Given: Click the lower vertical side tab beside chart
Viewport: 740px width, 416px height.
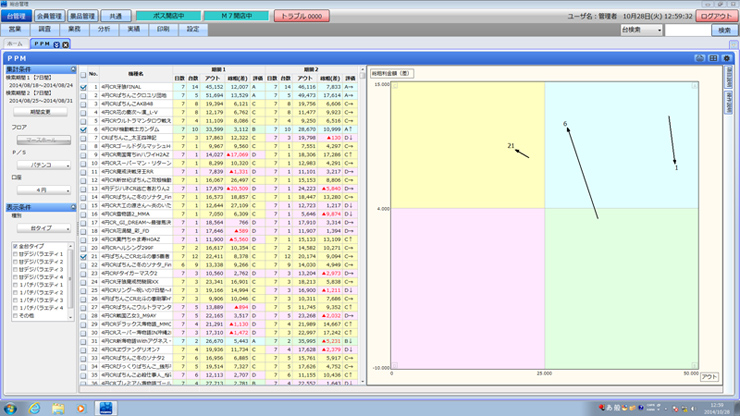Looking at the screenshot, I should [x=729, y=102].
